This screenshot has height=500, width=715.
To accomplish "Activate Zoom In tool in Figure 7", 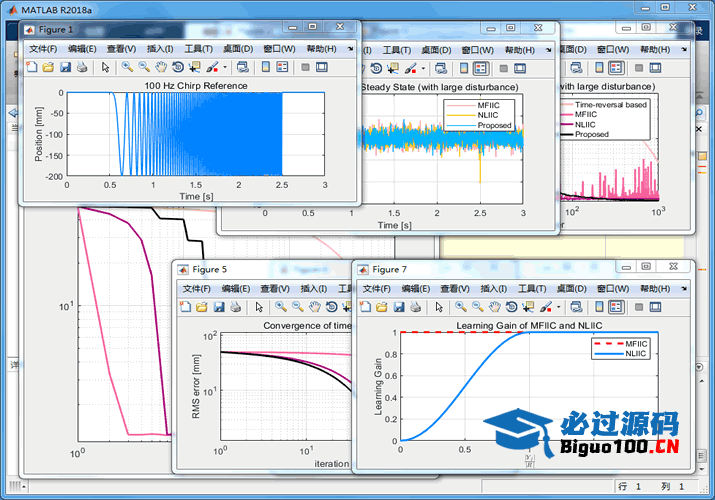I will (x=461, y=307).
